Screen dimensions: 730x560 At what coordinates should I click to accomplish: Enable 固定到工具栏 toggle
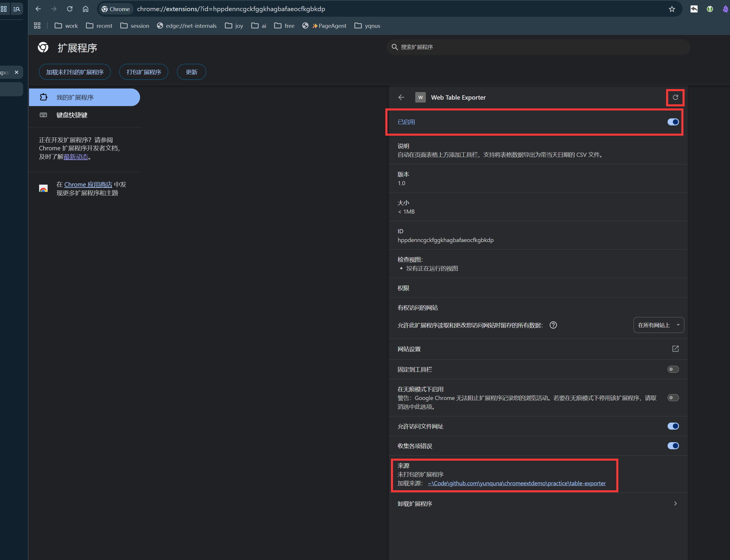(x=673, y=369)
